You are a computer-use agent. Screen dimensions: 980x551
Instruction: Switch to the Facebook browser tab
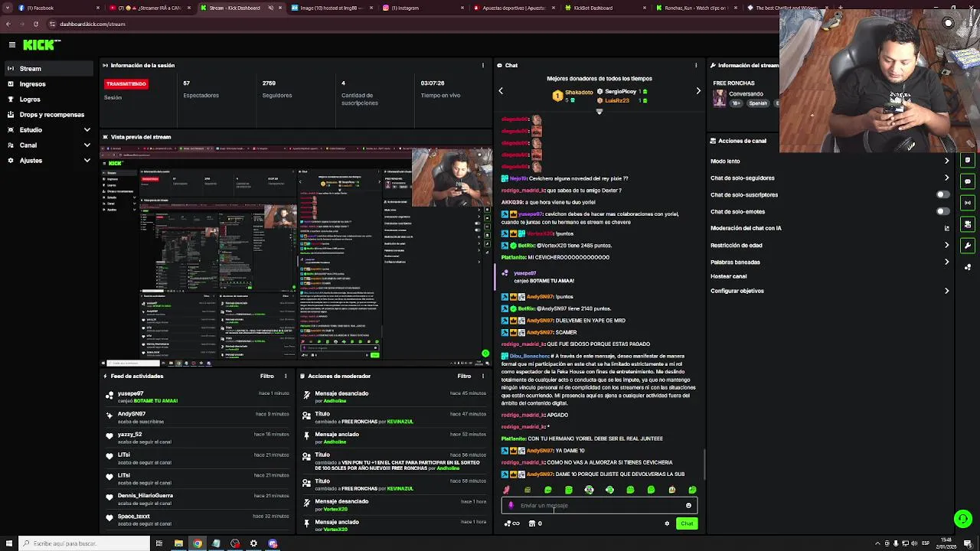(x=57, y=8)
